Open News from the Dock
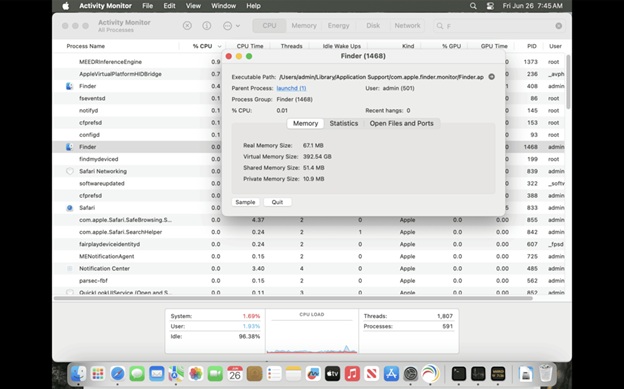 (371, 374)
